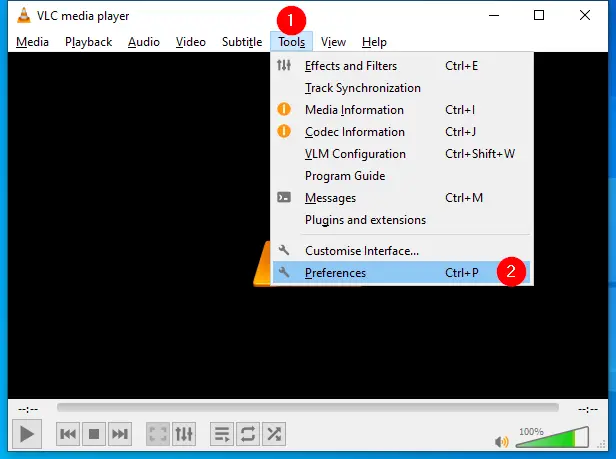
Task: Open Media Information from Tools
Action: (x=402, y=110)
